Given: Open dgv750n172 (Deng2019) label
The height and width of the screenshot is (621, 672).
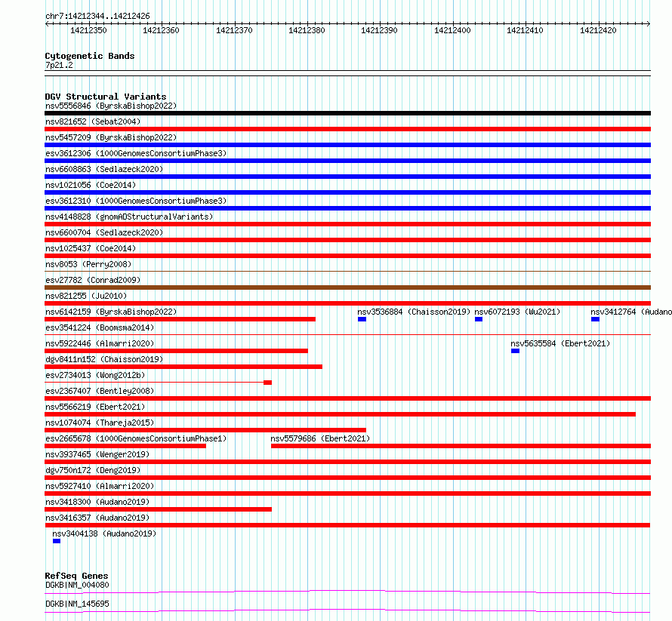Looking at the screenshot, I should (x=93, y=470).
